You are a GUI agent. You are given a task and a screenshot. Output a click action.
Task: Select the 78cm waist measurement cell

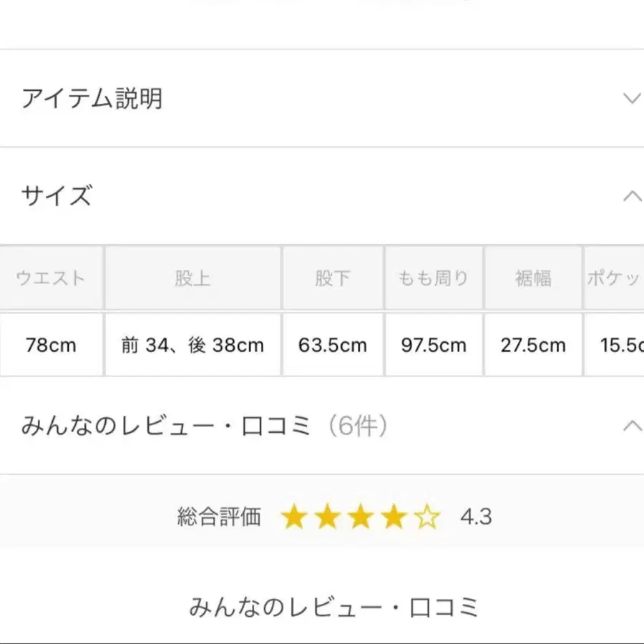coord(50,344)
